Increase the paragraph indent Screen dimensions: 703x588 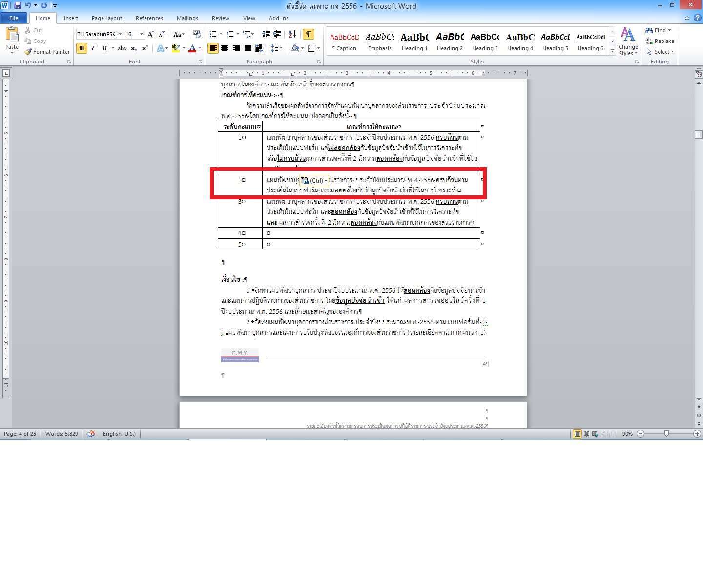(x=277, y=34)
